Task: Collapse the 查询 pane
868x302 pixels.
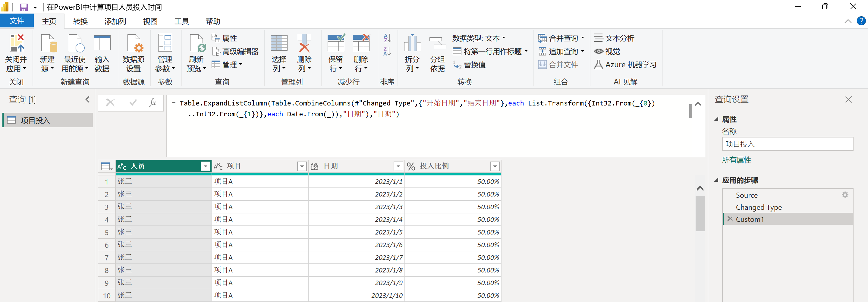Action: pos(88,99)
